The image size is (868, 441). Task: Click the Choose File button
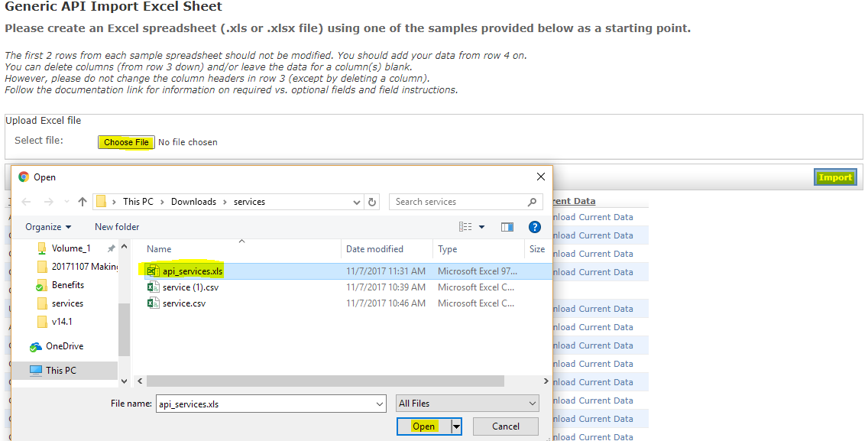[126, 142]
